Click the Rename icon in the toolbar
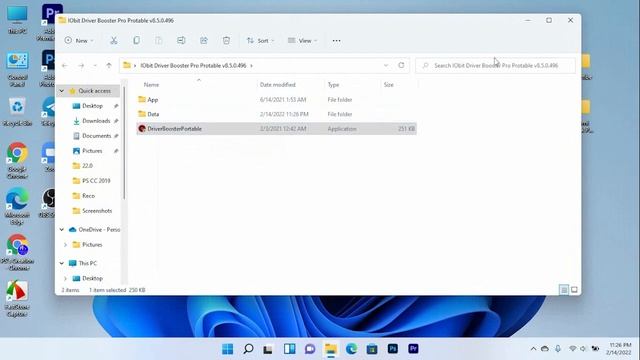This screenshot has height=360, width=640. click(x=181, y=40)
